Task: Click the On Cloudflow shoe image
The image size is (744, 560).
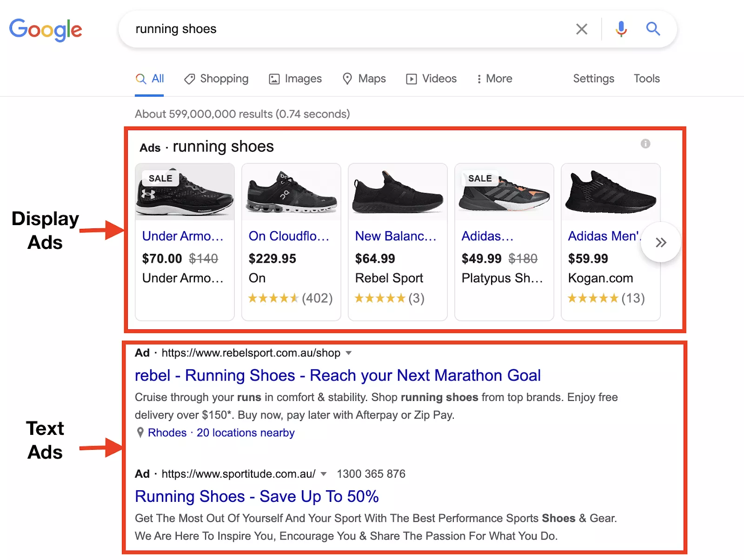Action: 291,192
